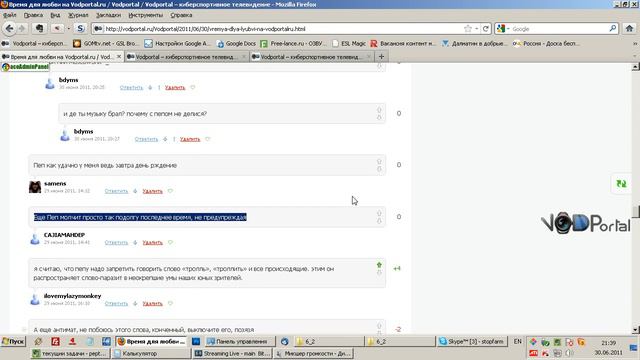Open the Free-lance.ru bookmark
The height and width of the screenshot is (360, 640).
293,43
